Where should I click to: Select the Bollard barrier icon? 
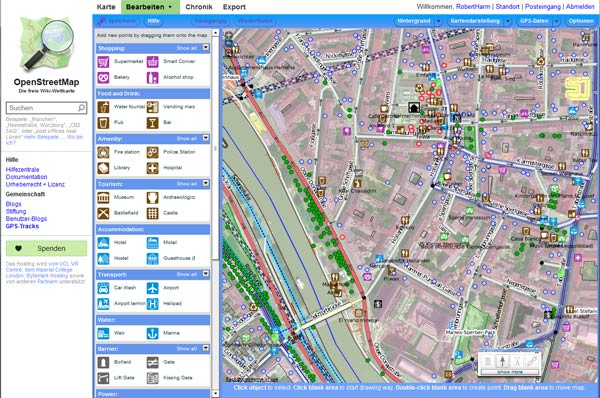click(x=103, y=362)
